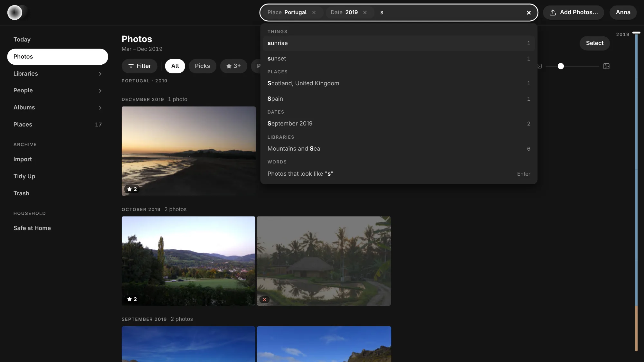Click the thumbnail size slider handle
Image resolution: width=644 pixels, height=362 pixels.
point(561,66)
